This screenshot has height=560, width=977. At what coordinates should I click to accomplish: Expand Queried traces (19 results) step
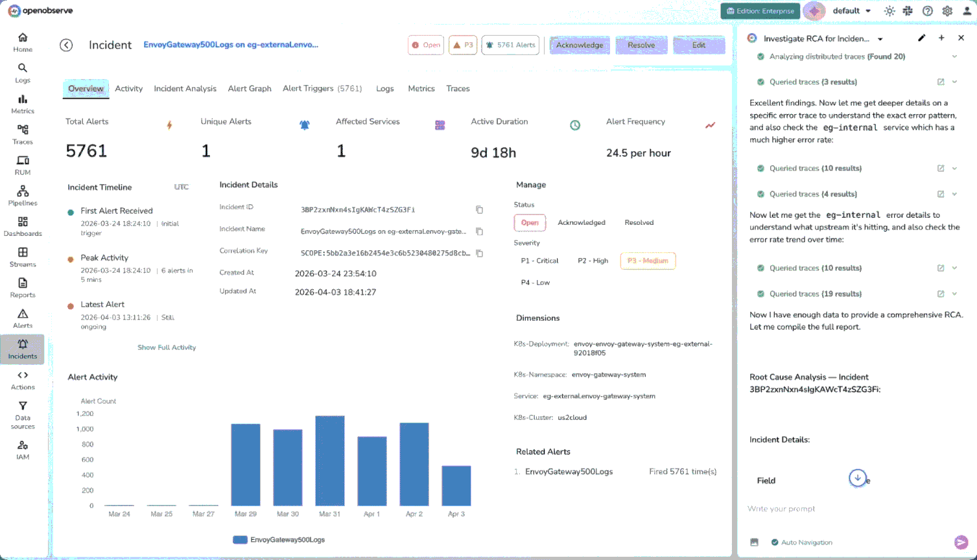pyautogui.click(x=954, y=294)
